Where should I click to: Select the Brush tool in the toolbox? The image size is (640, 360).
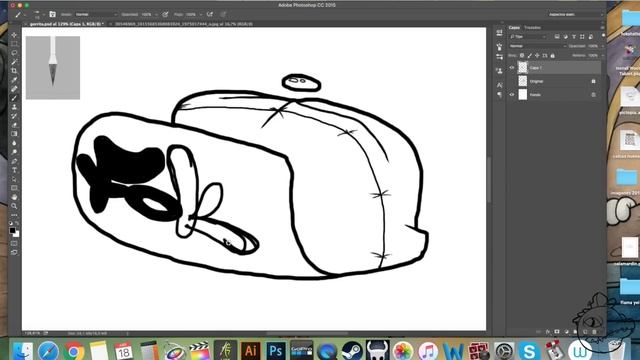pyautogui.click(x=14, y=98)
